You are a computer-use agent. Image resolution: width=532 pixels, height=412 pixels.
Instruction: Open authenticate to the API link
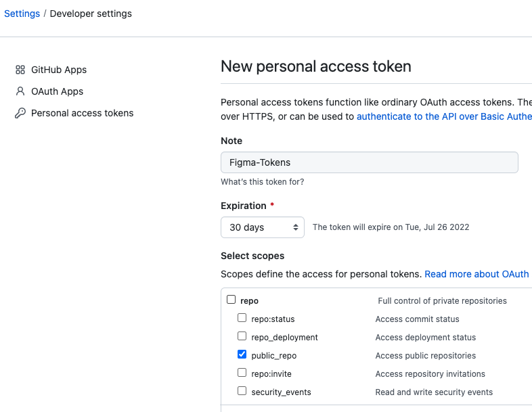[444, 116]
